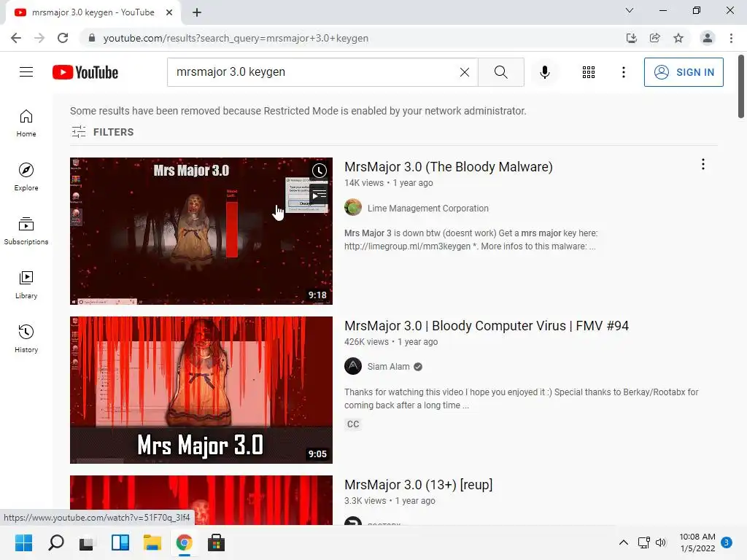The height and width of the screenshot is (560, 747).
Task: Reload the page
Action: (63, 38)
